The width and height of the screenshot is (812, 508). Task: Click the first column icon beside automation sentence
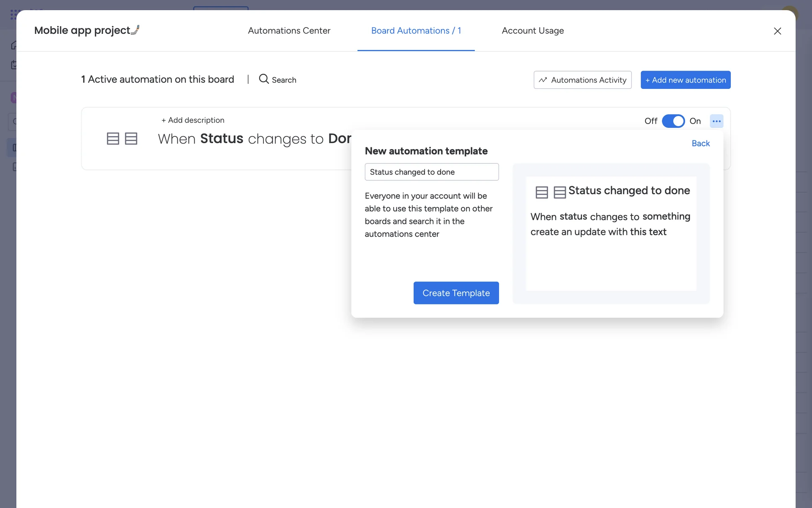click(x=113, y=138)
